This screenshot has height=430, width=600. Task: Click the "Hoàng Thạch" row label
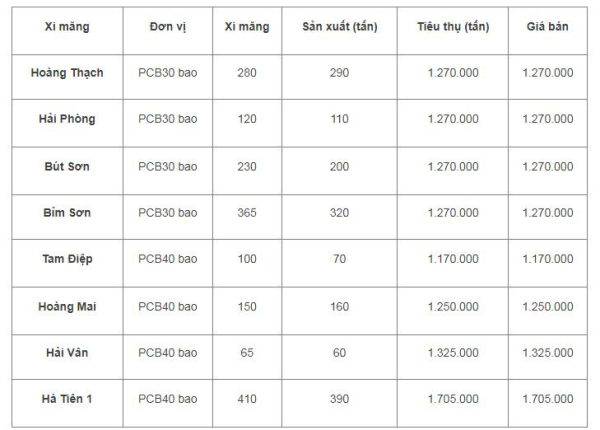(x=68, y=73)
